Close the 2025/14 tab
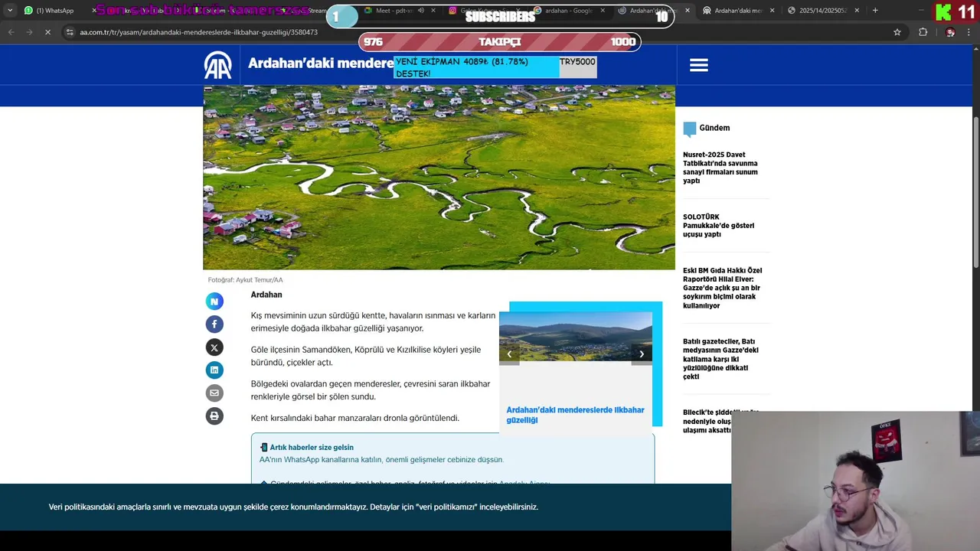Screen dimensions: 980x551 tap(857, 11)
